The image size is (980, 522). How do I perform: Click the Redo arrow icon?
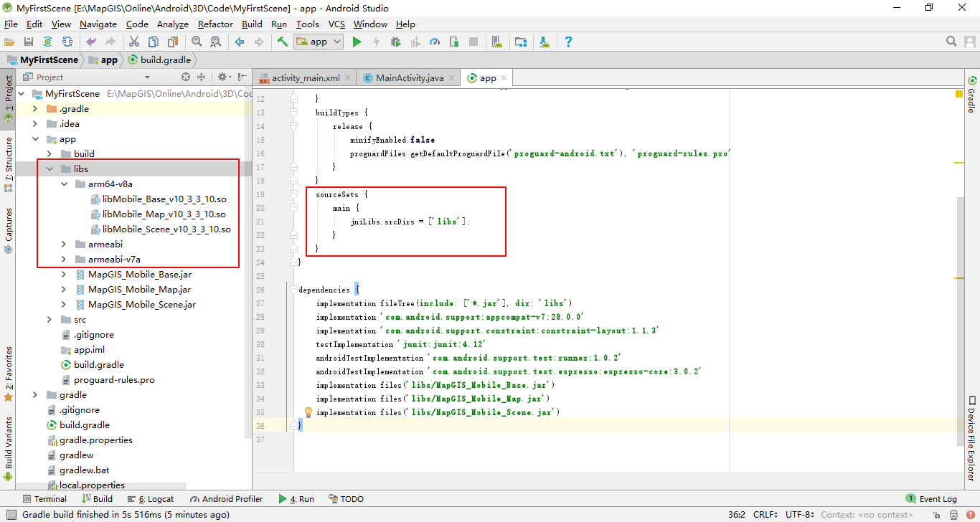click(x=110, y=42)
